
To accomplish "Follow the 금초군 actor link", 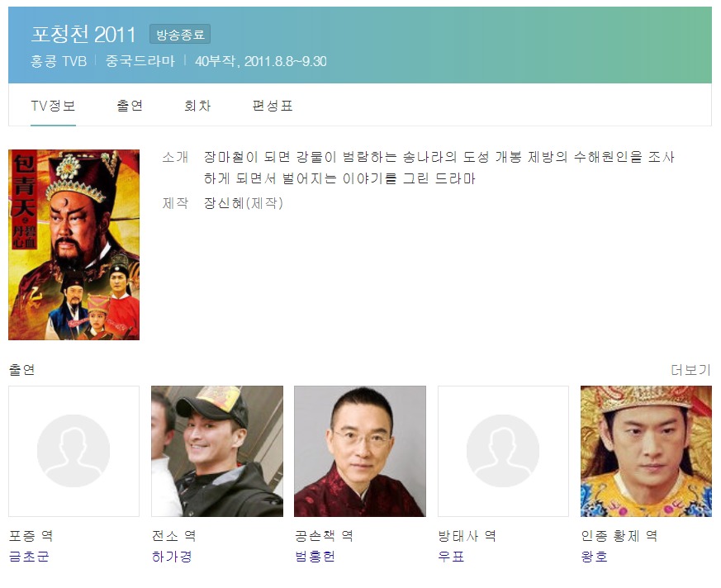I will [x=29, y=557].
